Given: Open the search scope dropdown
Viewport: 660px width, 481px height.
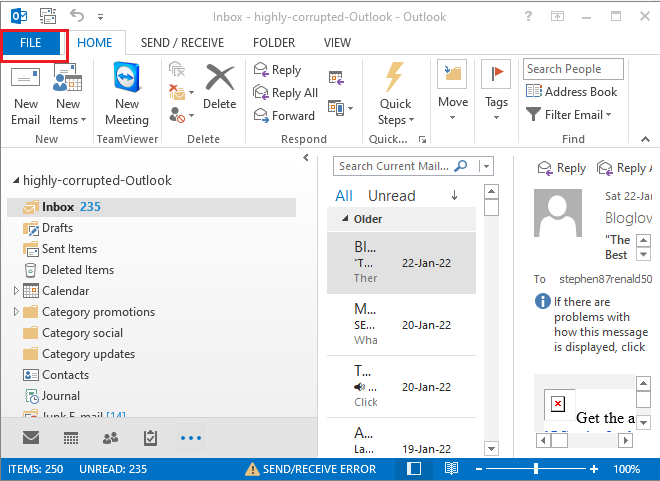Looking at the screenshot, I should (486, 166).
